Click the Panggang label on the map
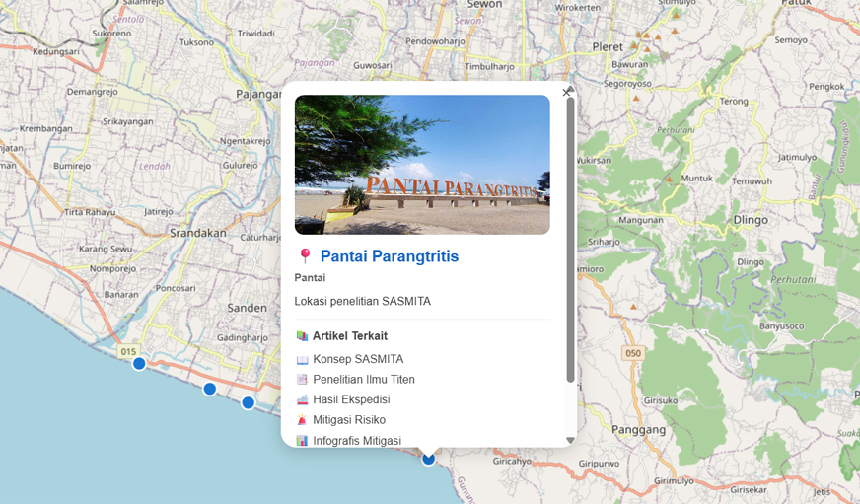The width and height of the screenshot is (860, 504). pyautogui.click(x=638, y=430)
